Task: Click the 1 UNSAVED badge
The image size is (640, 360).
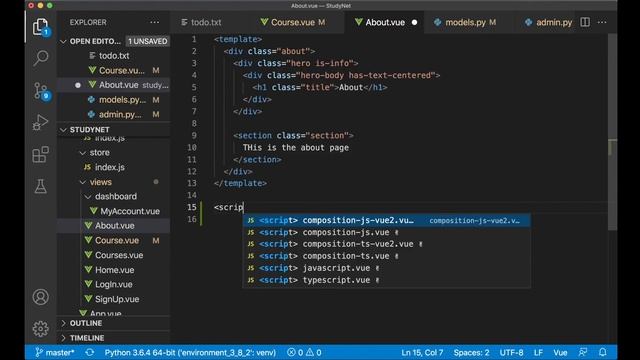Action: pyautogui.click(x=147, y=41)
